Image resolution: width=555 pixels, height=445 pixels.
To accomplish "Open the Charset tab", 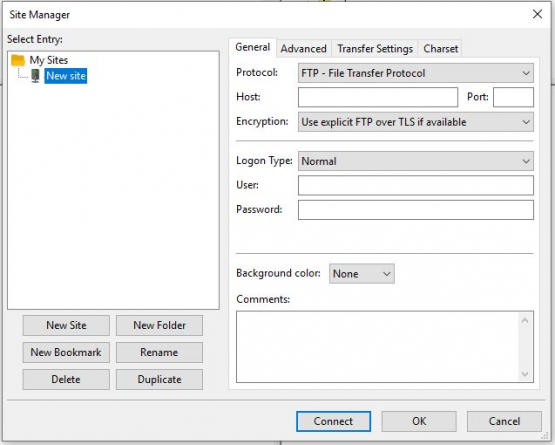I will point(441,49).
